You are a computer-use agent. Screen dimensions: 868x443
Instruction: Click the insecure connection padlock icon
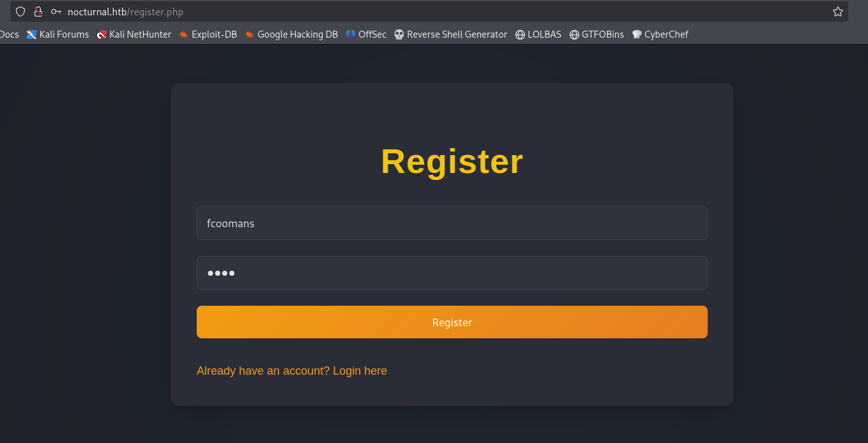click(x=38, y=11)
